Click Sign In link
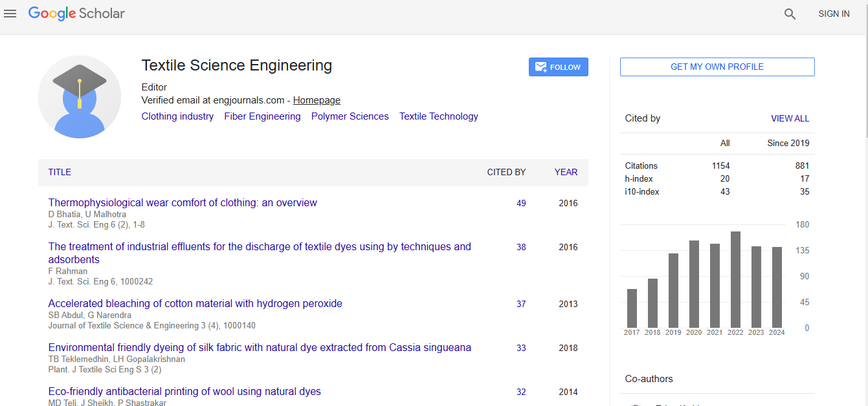 (x=834, y=14)
